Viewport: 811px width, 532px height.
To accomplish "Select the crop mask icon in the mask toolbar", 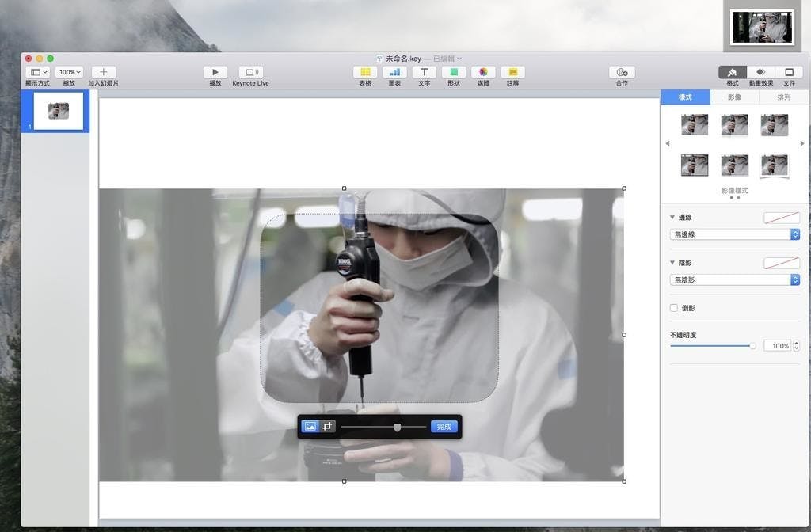I will tap(327, 427).
